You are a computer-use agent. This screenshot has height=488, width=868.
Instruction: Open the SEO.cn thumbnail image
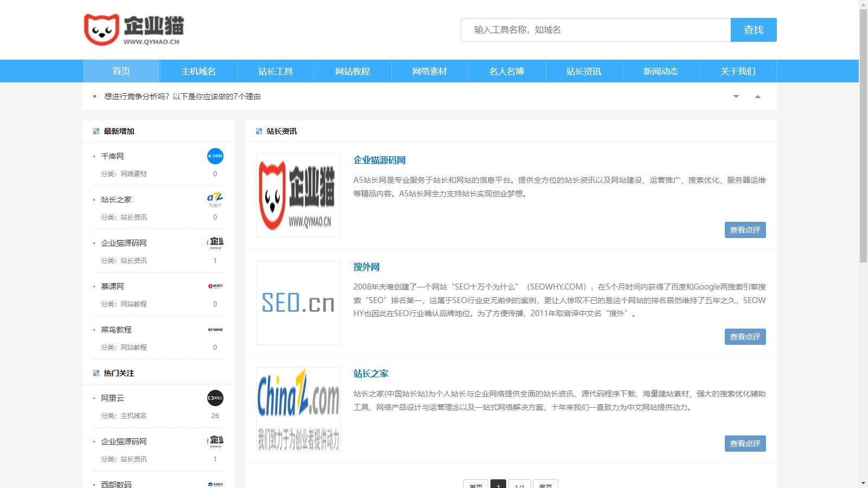click(x=298, y=303)
